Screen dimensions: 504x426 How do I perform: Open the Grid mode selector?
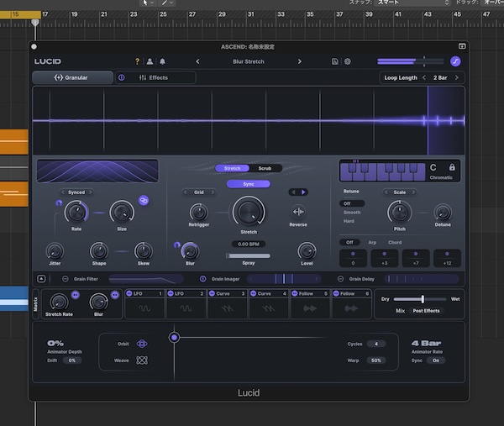198,192
